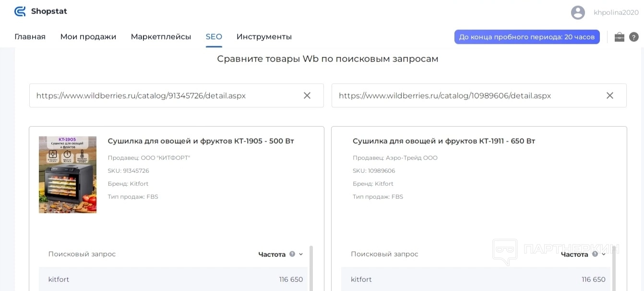Open the Маркетплейсы menu
The image size is (644, 291).
[x=161, y=37]
